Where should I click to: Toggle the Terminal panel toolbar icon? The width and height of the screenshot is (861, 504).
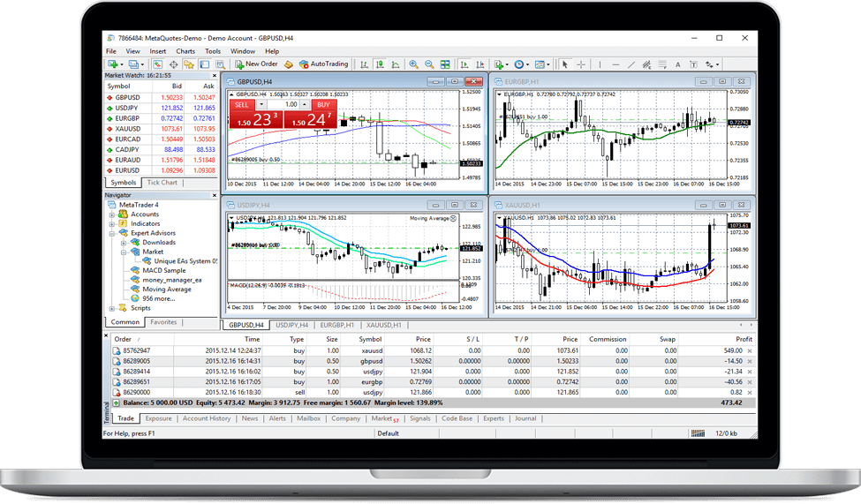click(x=204, y=64)
